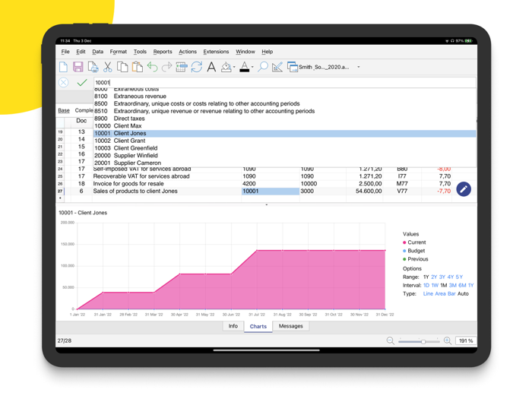Switch to the Info tab

click(x=233, y=326)
